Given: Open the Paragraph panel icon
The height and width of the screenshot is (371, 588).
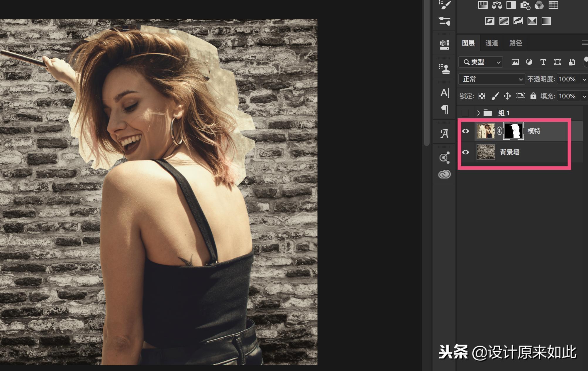Looking at the screenshot, I should coord(445,109).
